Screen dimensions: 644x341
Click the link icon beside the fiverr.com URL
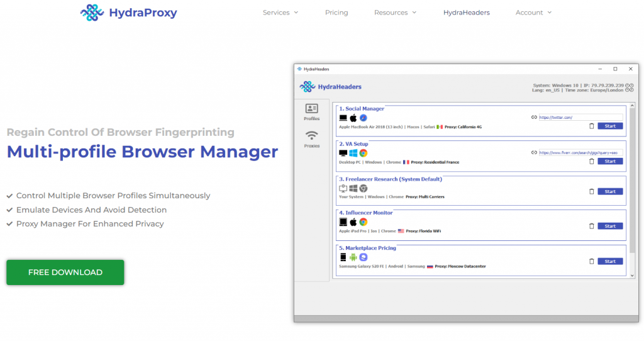click(534, 152)
